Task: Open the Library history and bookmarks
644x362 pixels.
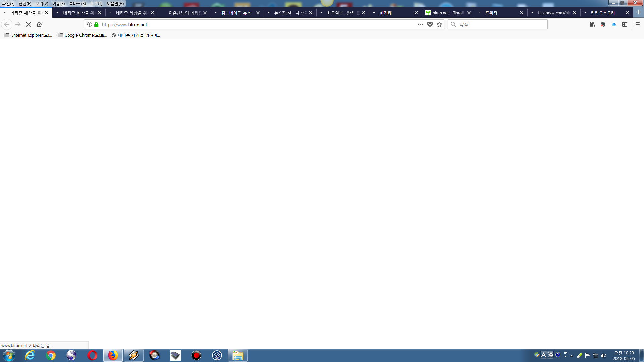Action: tap(592, 24)
